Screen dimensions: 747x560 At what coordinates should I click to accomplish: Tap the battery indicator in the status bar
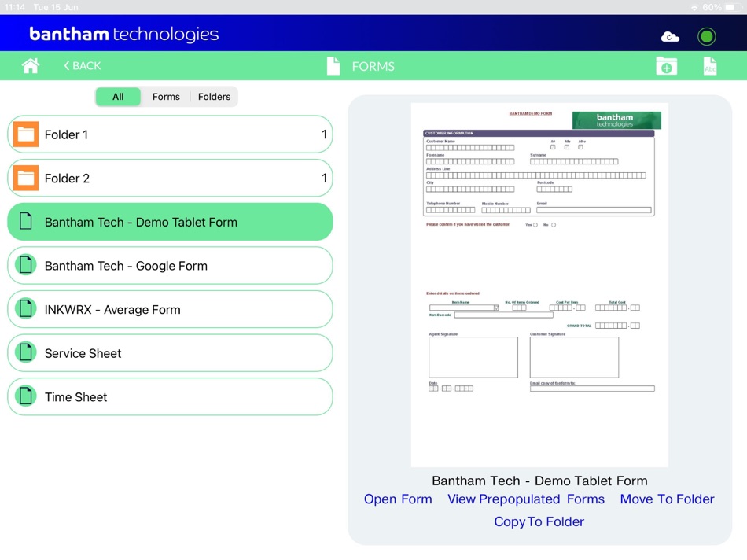click(x=734, y=7)
